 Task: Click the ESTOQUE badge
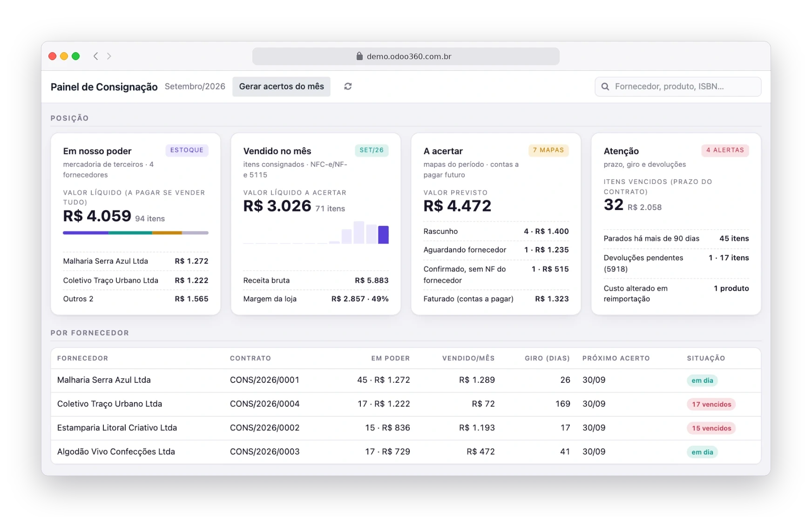coord(187,150)
